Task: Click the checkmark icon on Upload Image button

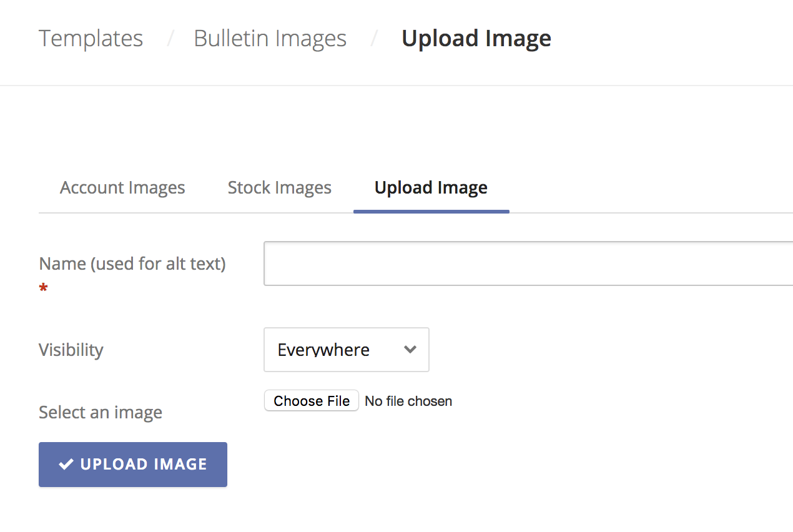Action: click(65, 464)
